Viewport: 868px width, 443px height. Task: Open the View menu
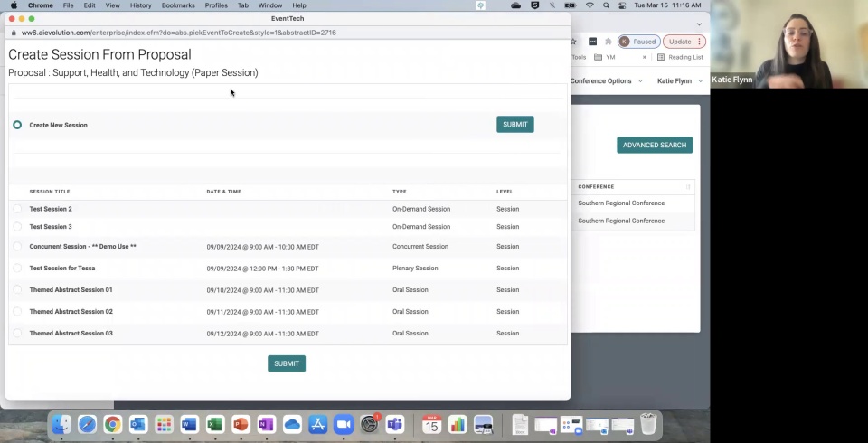tap(112, 5)
